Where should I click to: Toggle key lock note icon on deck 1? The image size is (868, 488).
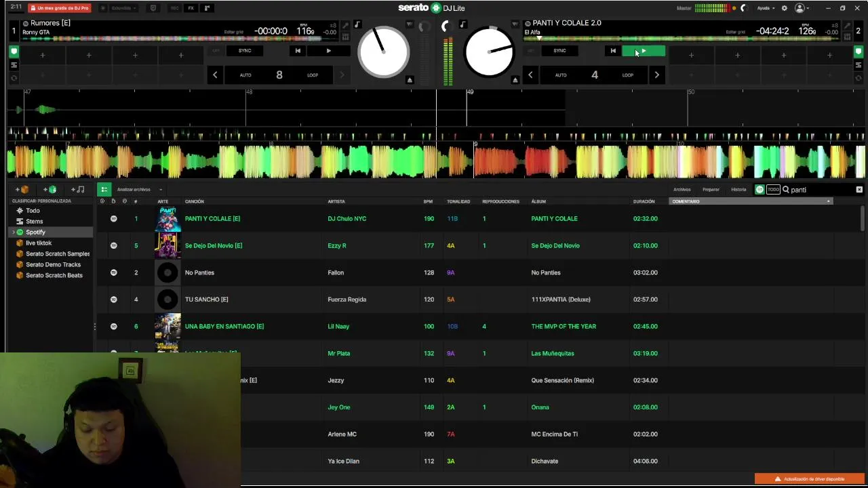[358, 25]
